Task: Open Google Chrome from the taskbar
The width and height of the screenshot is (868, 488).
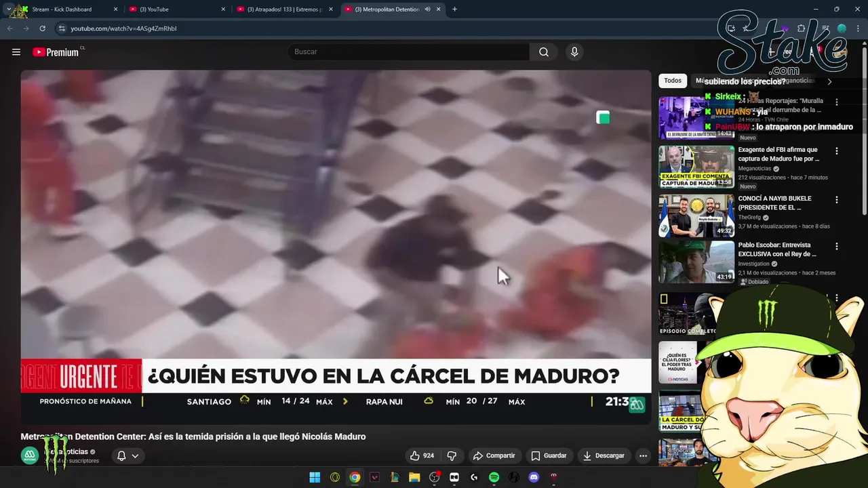Action: (355, 477)
